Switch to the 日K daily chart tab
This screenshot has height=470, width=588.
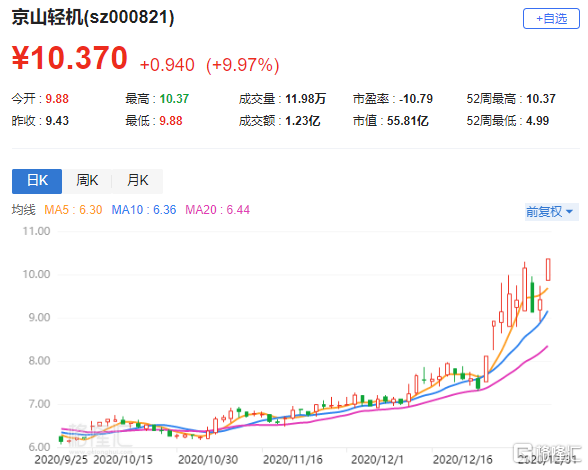pyautogui.click(x=37, y=181)
